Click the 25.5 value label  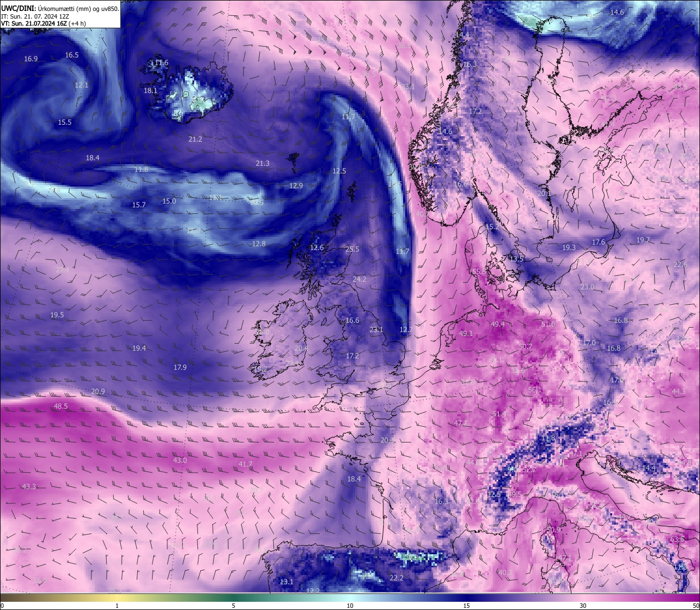coord(352,249)
